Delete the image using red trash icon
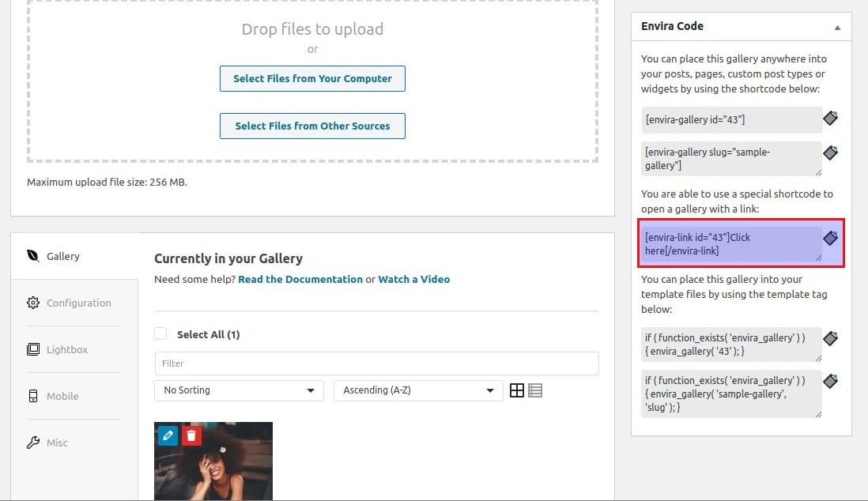Screen dimensions: 868x501 click(191, 435)
